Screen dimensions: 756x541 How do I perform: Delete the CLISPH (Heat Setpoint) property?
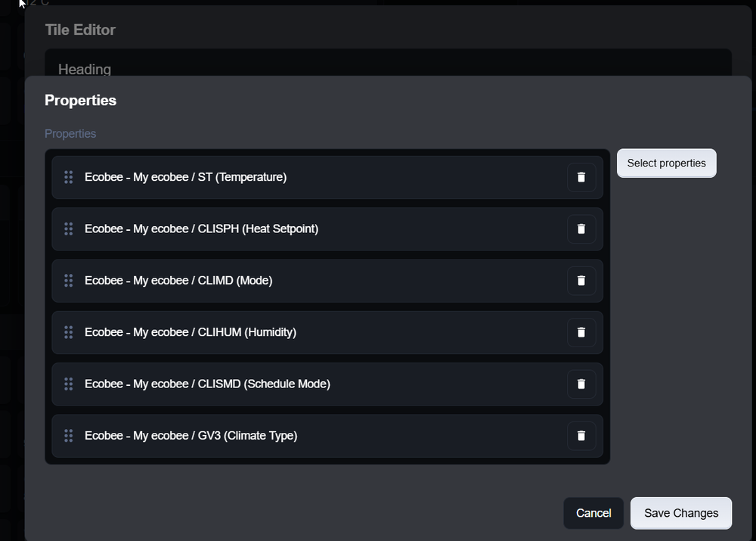coord(581,229)
